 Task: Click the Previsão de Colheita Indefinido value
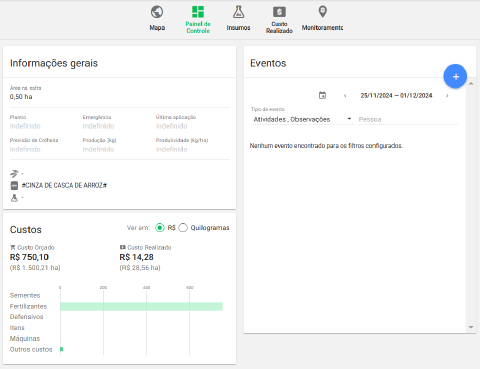coord(25,149)
